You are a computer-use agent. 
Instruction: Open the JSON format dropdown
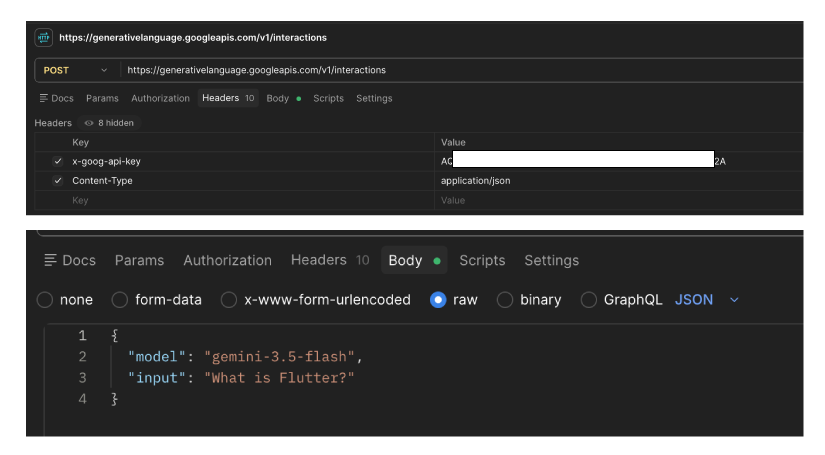click(707, 300)
